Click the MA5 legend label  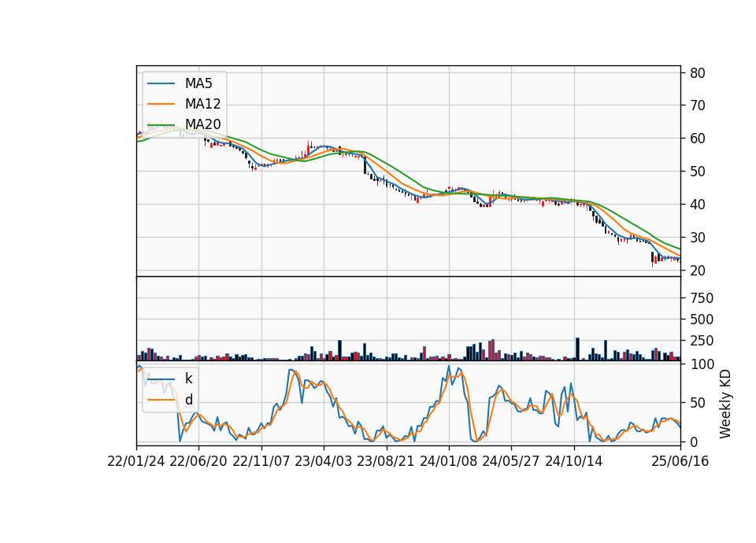click(198, 83)
